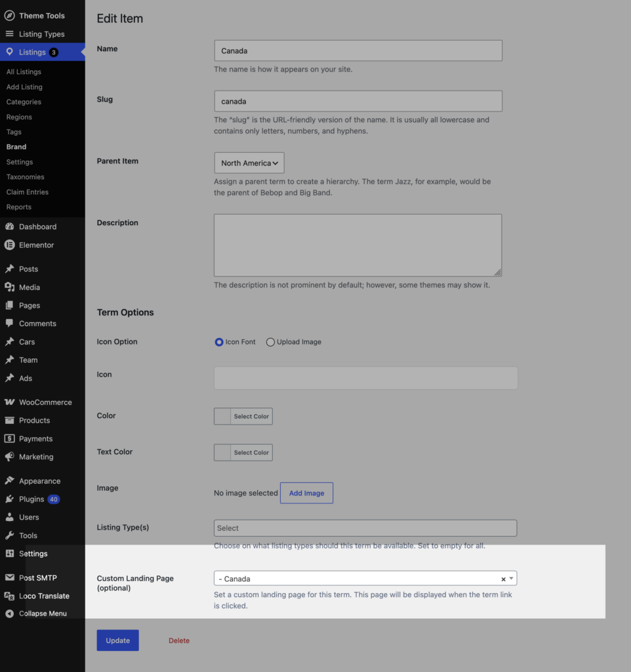Click the Posts pushpin icon
This screenshot has height=672, width=631.
click(x=9, y=268)
